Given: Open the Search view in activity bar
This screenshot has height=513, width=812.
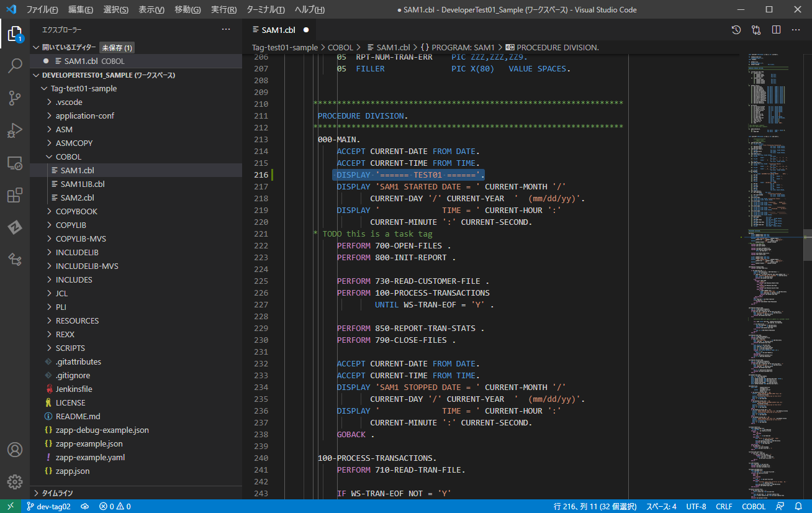Looking at the screenshot, I should (15, 65).
